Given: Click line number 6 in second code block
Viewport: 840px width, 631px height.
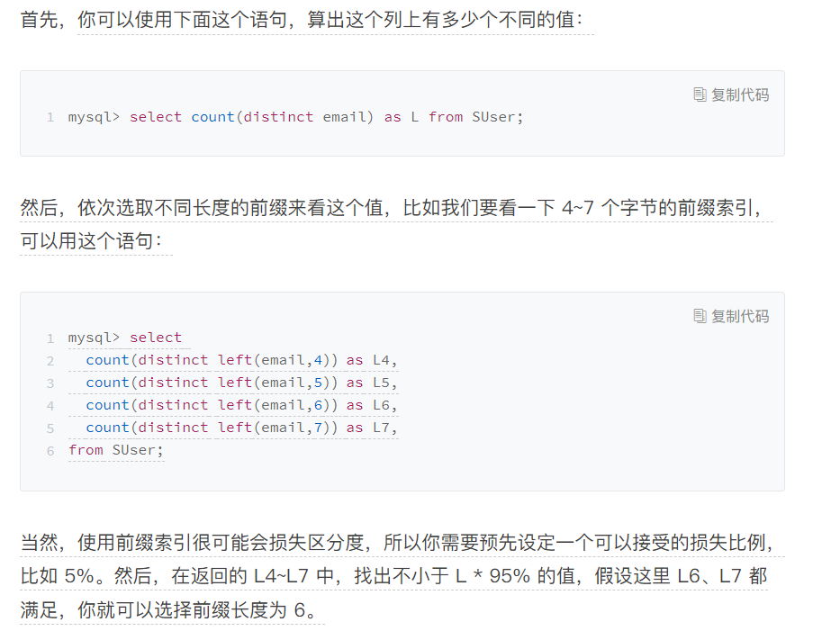Looking at the screenshot, I should tap(50, 451).
